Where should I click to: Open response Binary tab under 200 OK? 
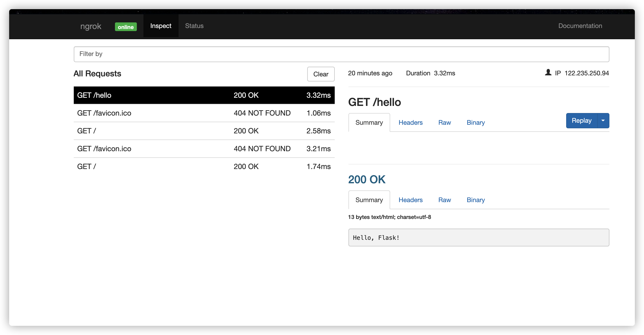click(476, 200)
